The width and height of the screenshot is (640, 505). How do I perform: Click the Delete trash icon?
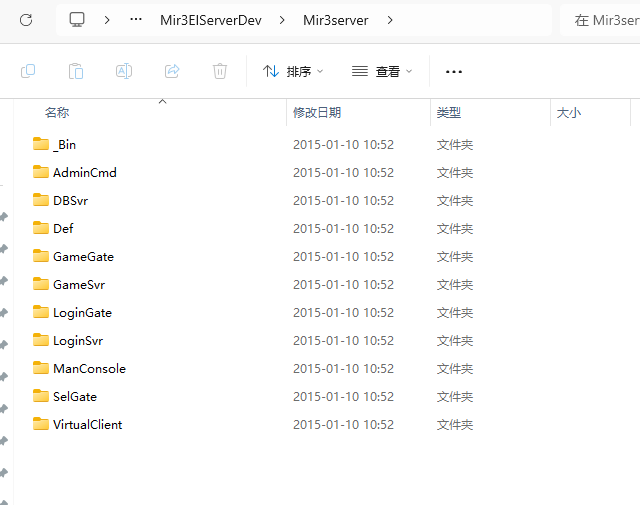[220, 71]
